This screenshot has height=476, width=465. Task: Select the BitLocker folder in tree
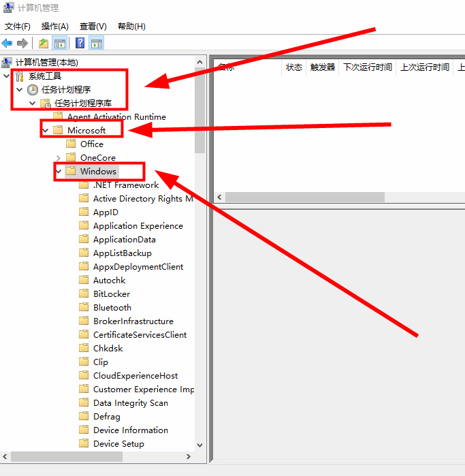[112, 294]
